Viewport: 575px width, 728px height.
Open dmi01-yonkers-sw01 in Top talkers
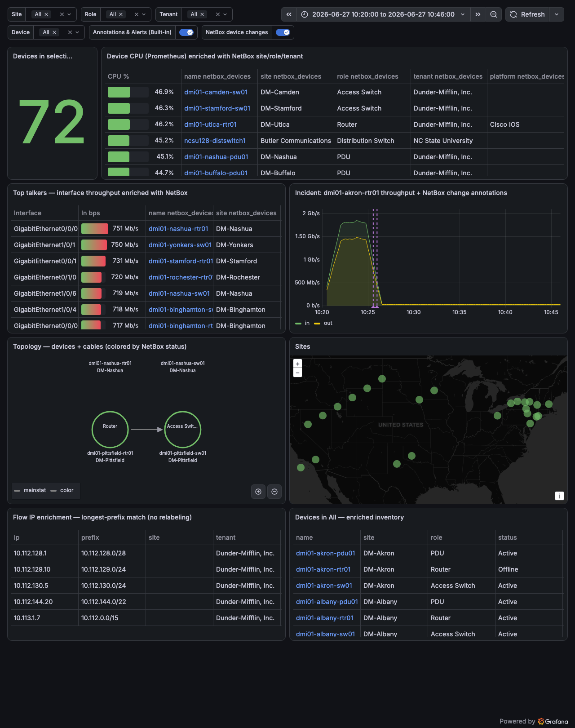pos(180,245)
